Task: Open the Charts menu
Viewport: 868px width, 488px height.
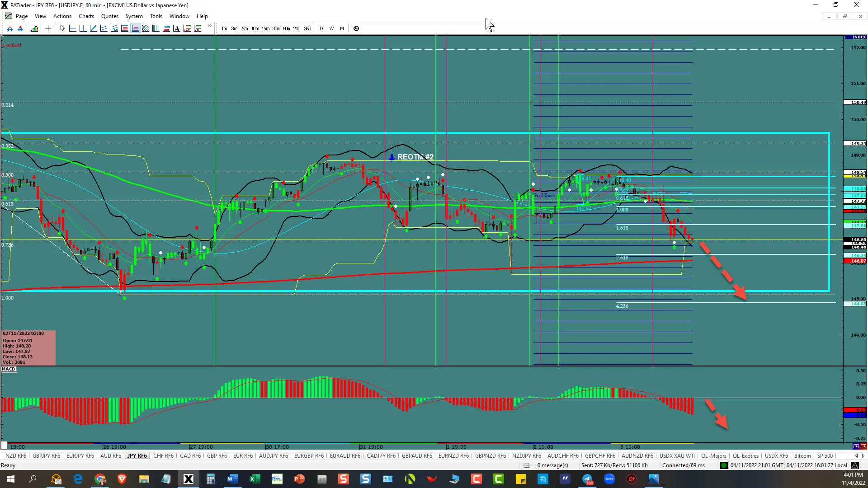Action: click(86, 16)
